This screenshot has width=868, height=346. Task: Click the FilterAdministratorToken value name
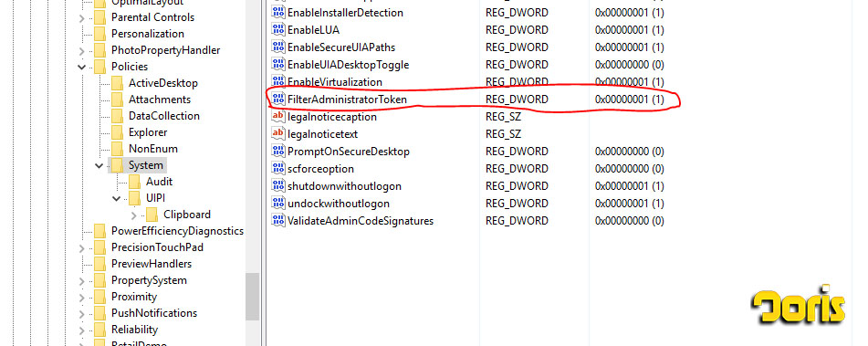point(347,100)
